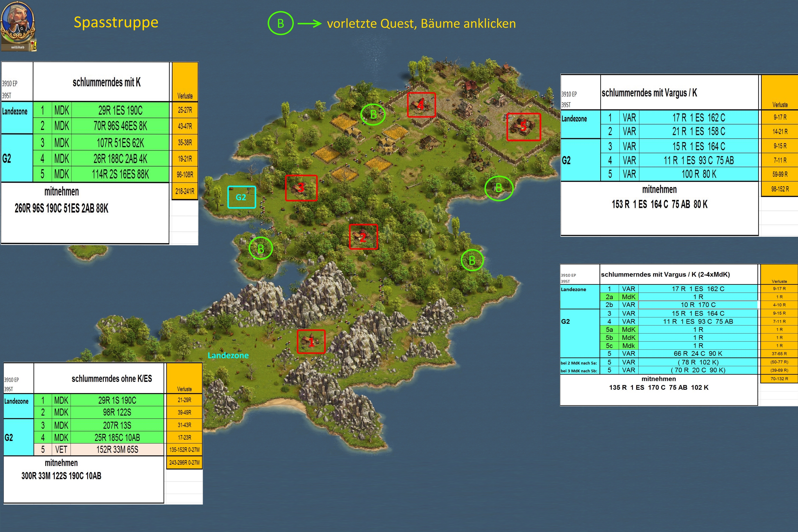
Task: Click red camp marker number 1
Action: [x=311, y=342]
